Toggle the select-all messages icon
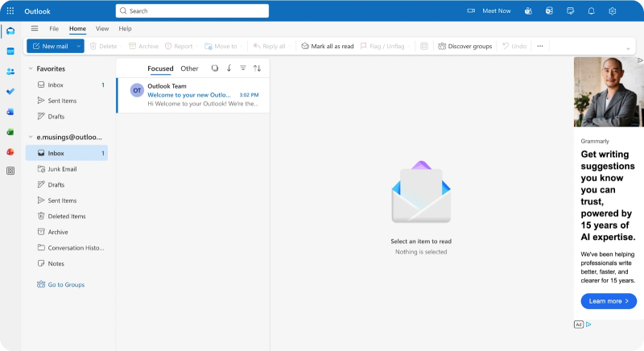The height and width of the screenshot is (351, 644). (215, 68)
